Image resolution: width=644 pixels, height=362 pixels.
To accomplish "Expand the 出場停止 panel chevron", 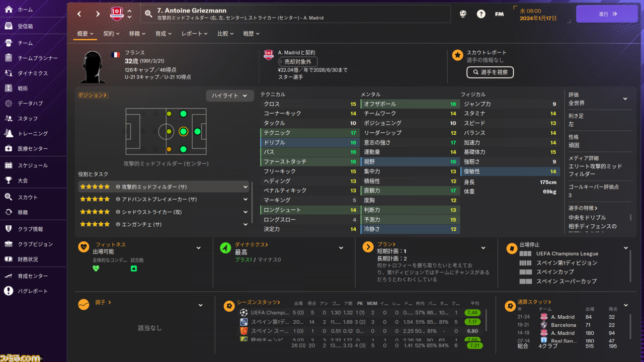I will click(626, 248).
